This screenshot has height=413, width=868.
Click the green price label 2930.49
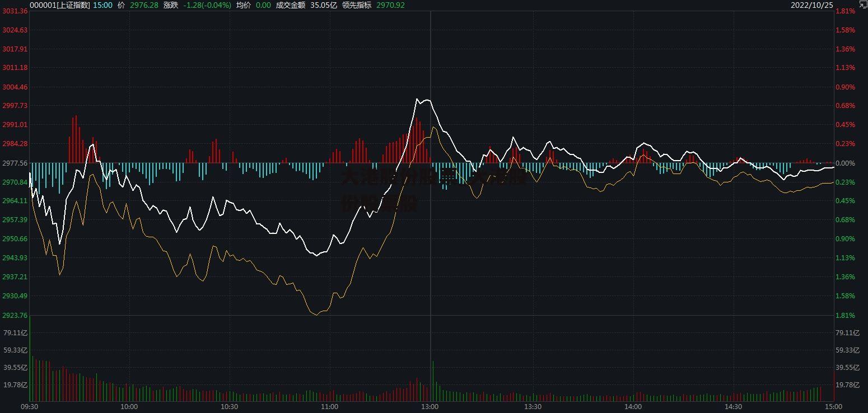tap(15, 296)
